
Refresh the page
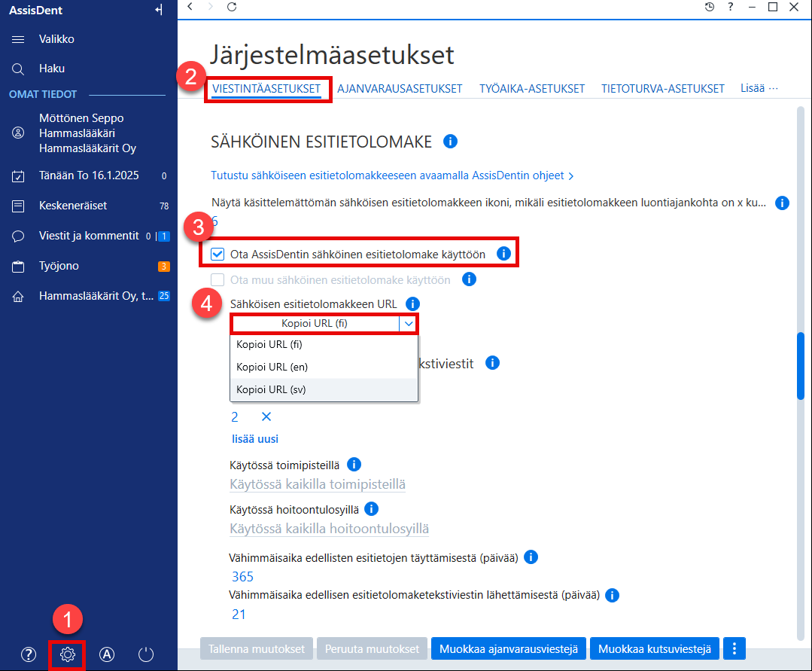232,7
